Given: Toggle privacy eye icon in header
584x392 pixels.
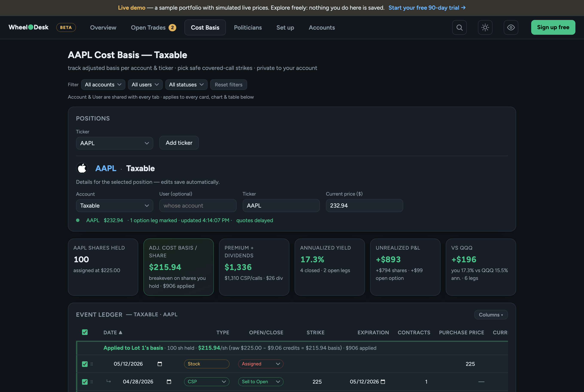Looking at the screenshot, I should coord(511,27).
